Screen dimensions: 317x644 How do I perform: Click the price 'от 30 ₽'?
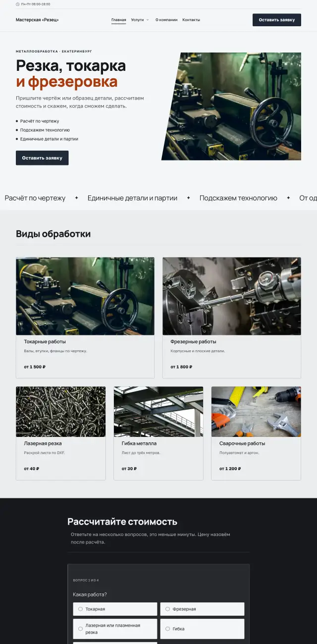pyautogui.click(x=129, y=469)
